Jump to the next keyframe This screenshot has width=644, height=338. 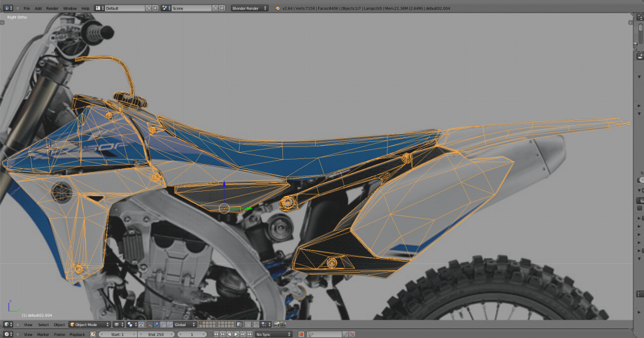243,334
